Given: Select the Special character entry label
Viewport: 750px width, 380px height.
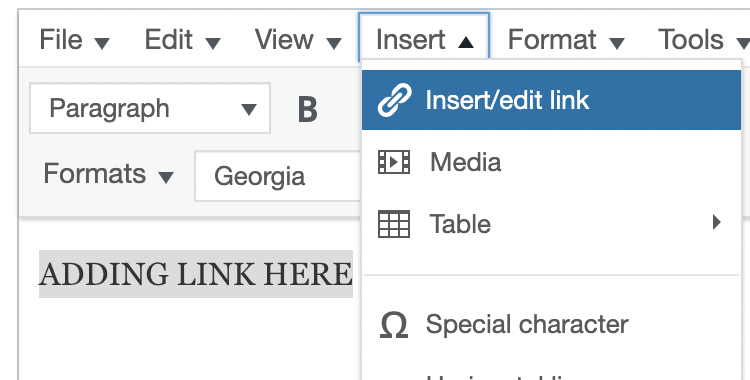Looking at the screenshot, I should (527, 324).
